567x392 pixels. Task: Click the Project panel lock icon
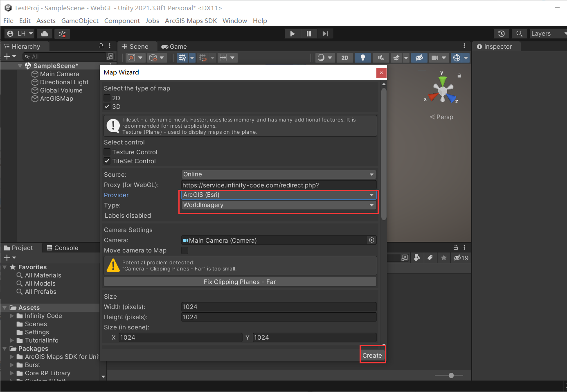tap(456, 247)
